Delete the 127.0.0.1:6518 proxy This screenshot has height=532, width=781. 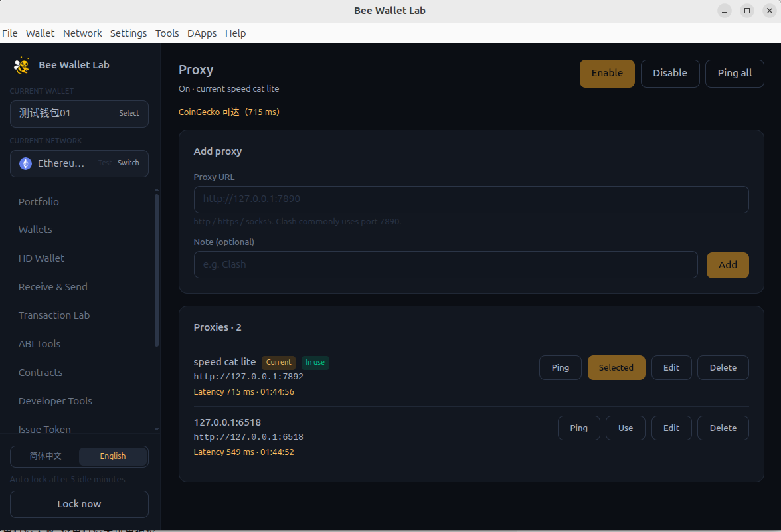(723, 428)
